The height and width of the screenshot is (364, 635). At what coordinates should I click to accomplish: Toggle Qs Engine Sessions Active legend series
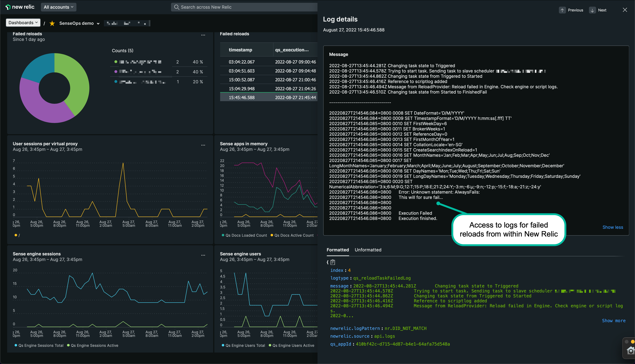pos(93,346)
